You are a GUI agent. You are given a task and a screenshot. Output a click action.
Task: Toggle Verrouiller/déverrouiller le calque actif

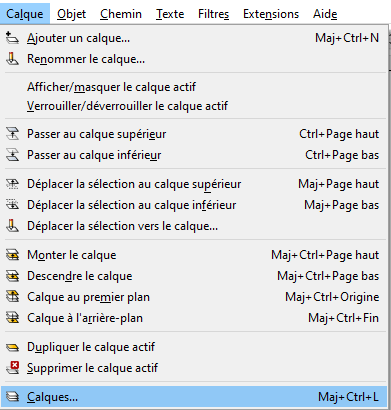[x=195, y=106]
